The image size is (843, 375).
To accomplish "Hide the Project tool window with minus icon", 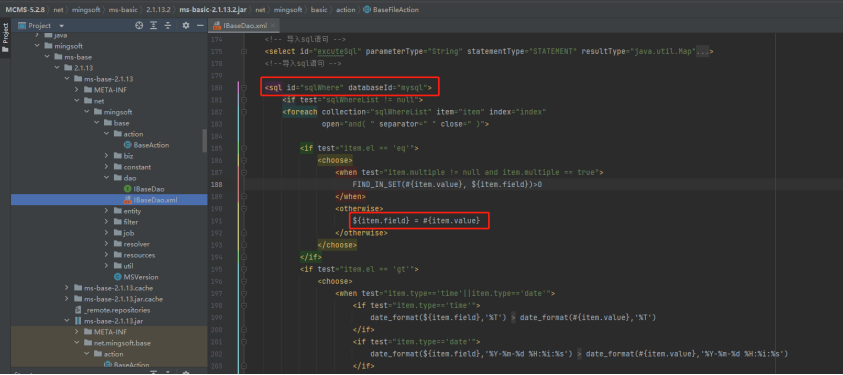I will (x=200, y=25).
